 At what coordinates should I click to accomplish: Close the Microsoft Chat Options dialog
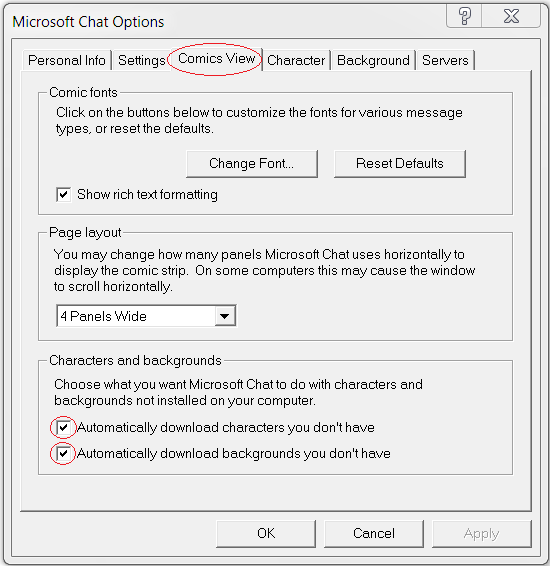[511, 16]
